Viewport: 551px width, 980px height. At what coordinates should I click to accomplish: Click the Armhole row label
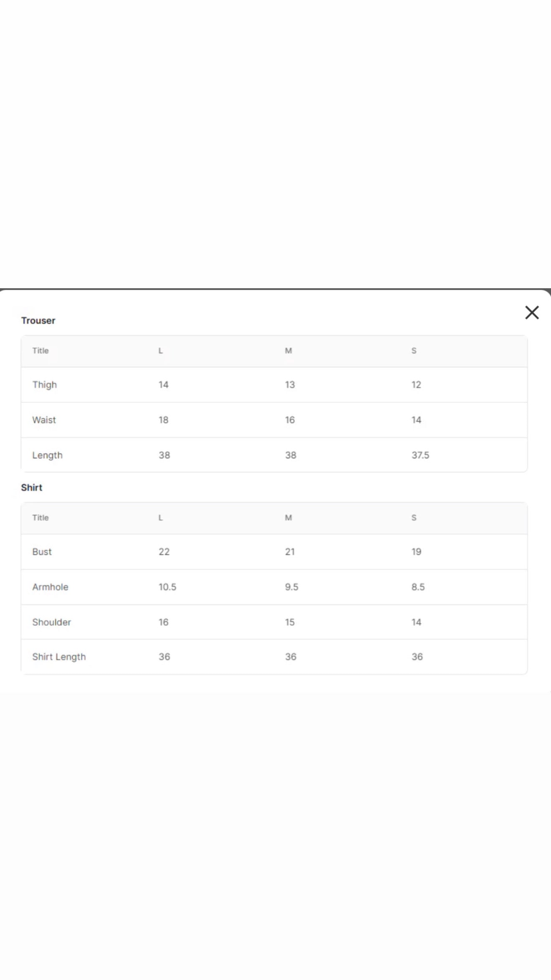pyautogui.click(x=51, y=587)
